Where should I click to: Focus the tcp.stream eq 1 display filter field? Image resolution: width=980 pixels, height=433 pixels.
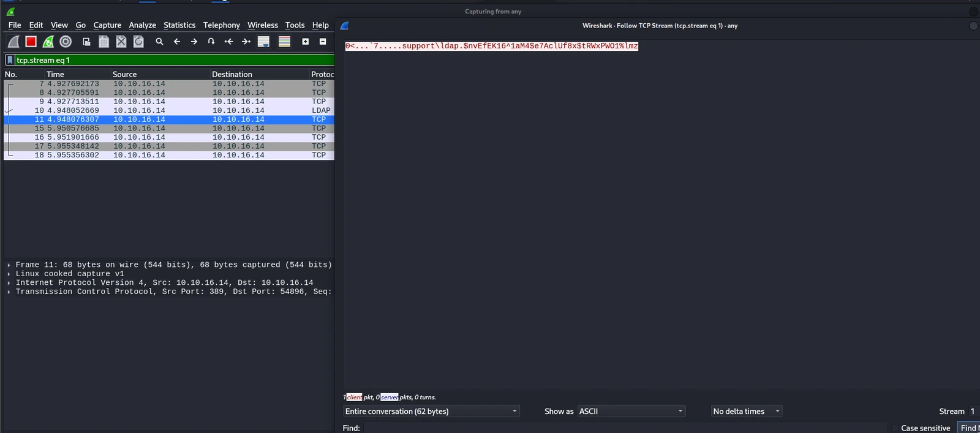tap(175, 60)
